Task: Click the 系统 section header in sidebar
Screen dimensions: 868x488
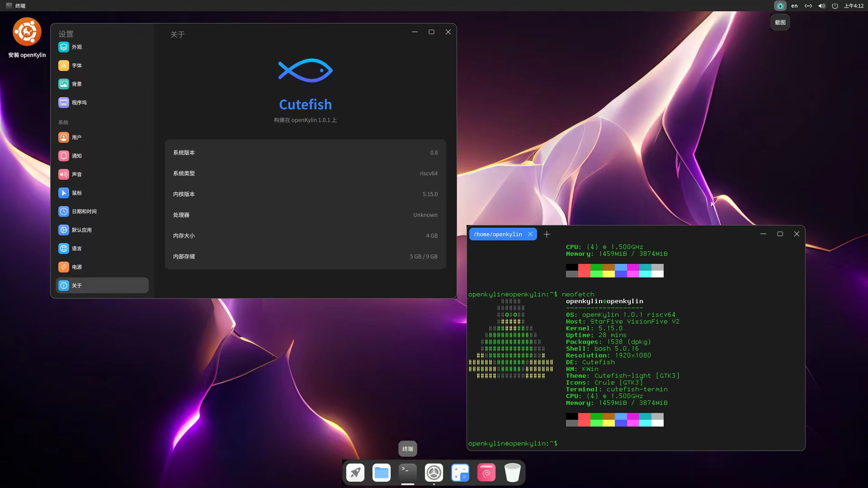Action: coord(63,122)
